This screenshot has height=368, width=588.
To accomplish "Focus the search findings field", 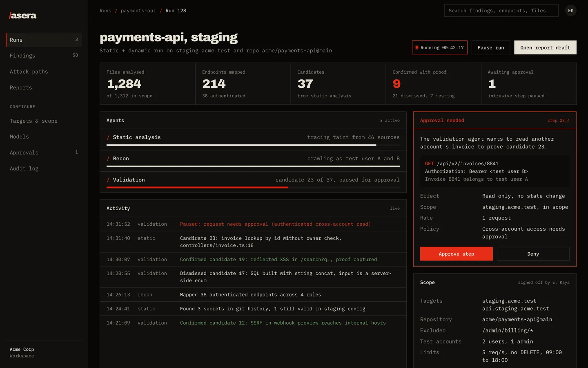I will point(501,11).
